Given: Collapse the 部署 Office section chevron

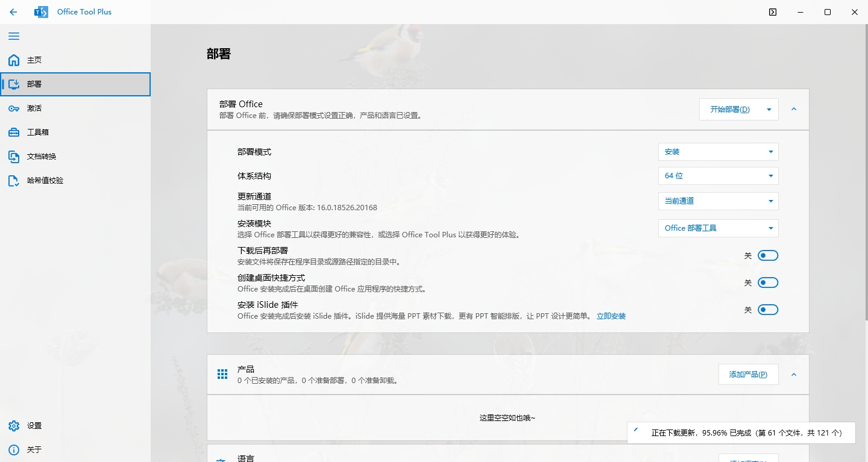Looking at the screenshot, I should click(x=794, y=109).
